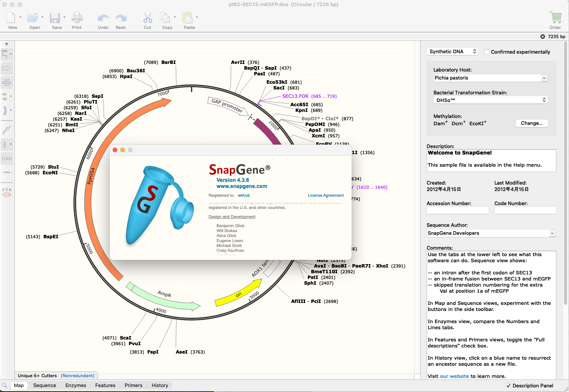Click the Cut scissors icon
This screenshot has width=569, height=392.
(148, 18)
